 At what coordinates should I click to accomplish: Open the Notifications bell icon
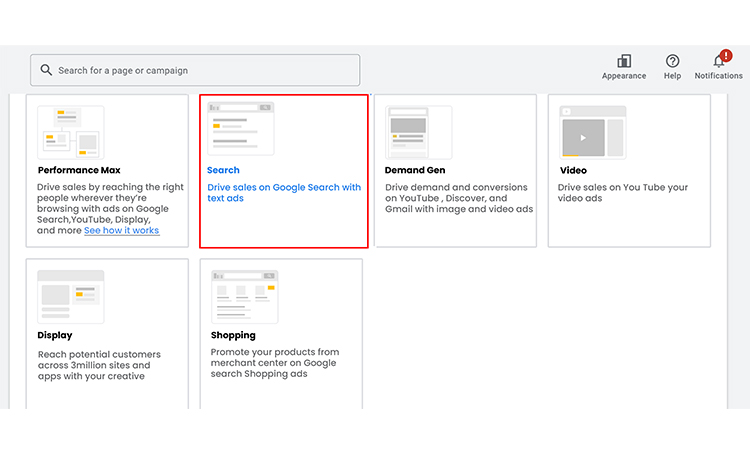tap(718, 61)
